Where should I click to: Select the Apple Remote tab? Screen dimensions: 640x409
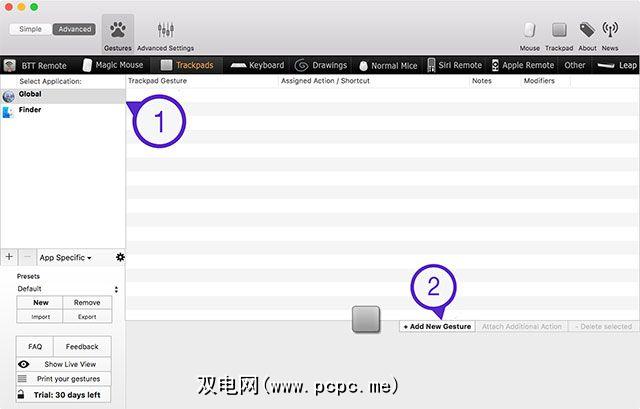pyautogui.click(x=523, y=65)
